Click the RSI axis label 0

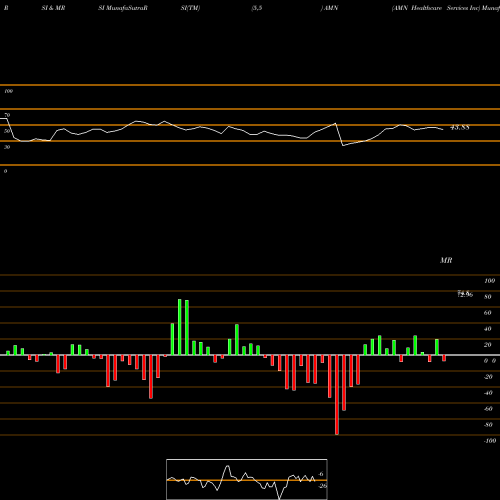(6, 171)
